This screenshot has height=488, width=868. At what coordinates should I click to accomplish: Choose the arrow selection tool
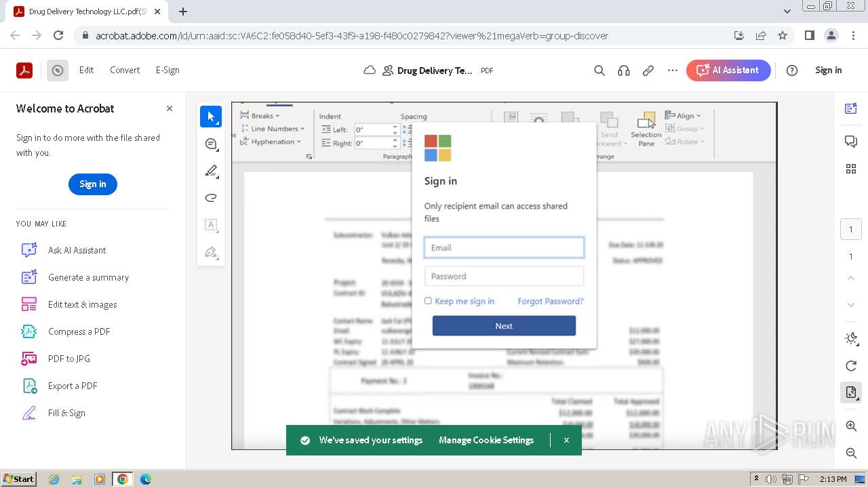point(211,117)
